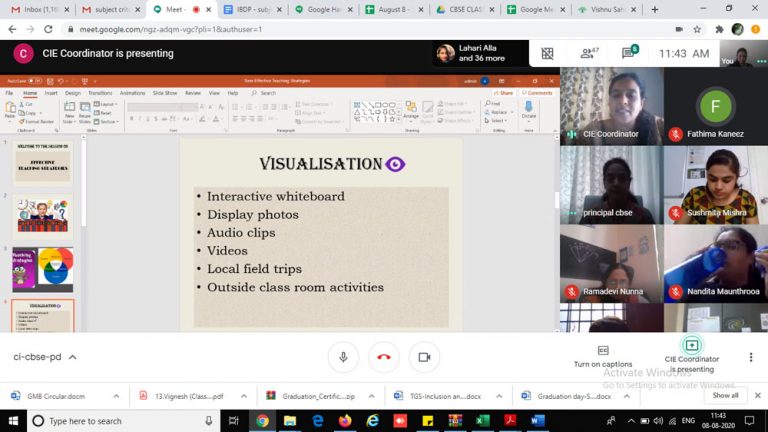Change the tile layout grid icon
The image size is (768, 432).
pyautogui.click(x=547, y=53)
